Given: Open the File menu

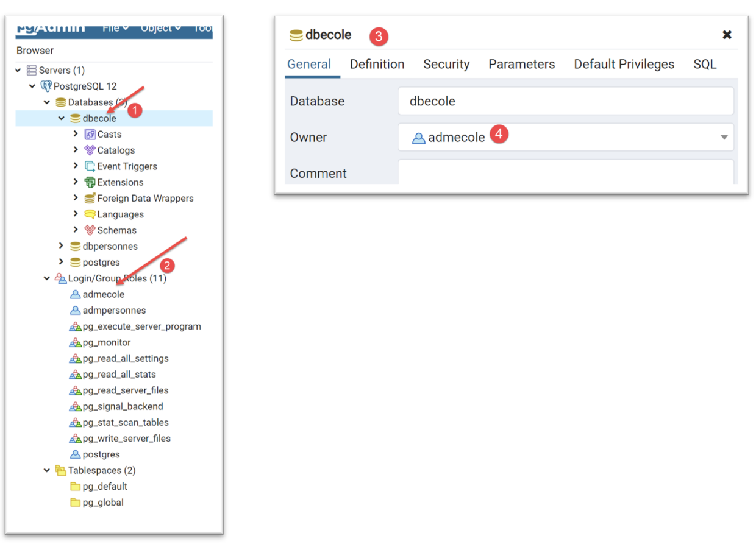Looking at the screenshot, I should (115, 28).
